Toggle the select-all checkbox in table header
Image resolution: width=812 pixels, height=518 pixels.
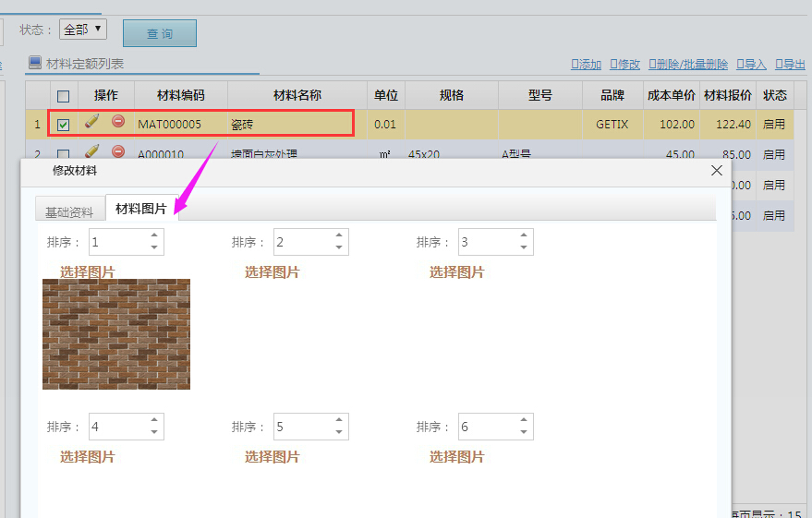click(63, 96)
